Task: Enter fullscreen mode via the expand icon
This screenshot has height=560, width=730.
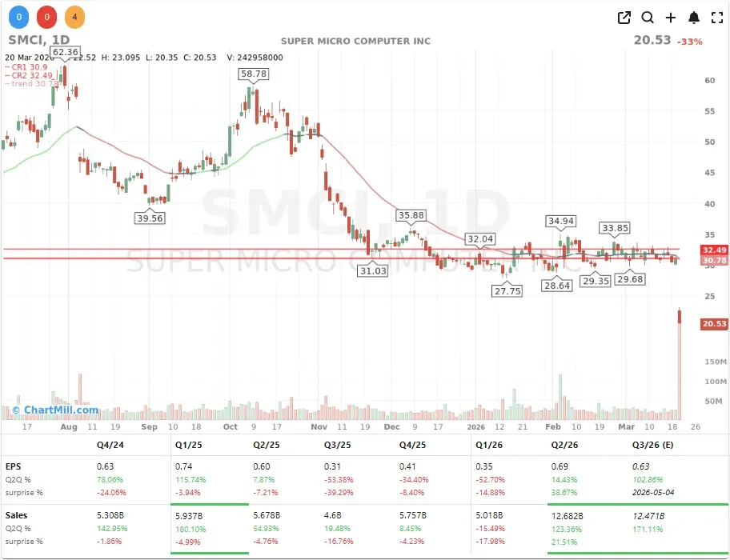Action: pyautogui.click(x=716, y=17)
